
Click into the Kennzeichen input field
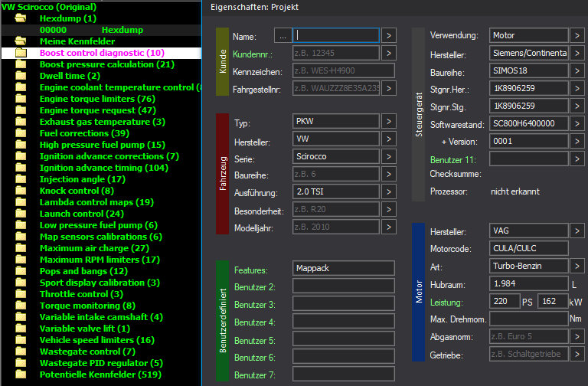pyautogui.click(x=344, y=70)
